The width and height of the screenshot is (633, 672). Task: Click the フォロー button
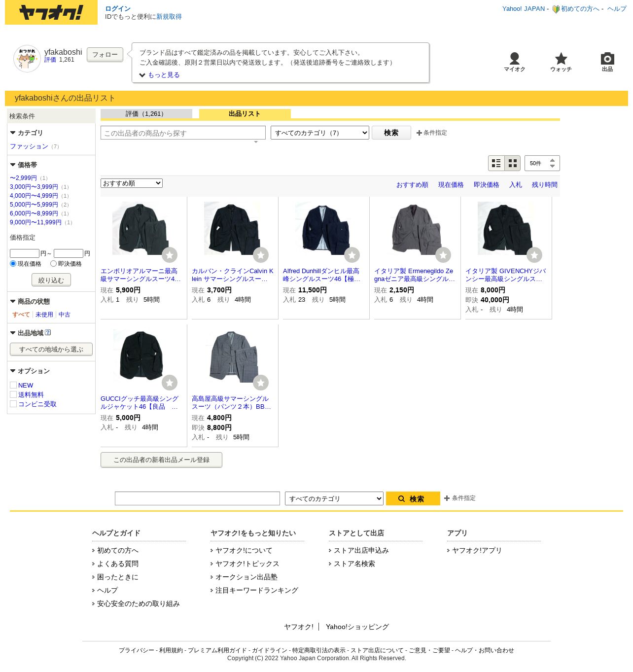pos(105,55)
